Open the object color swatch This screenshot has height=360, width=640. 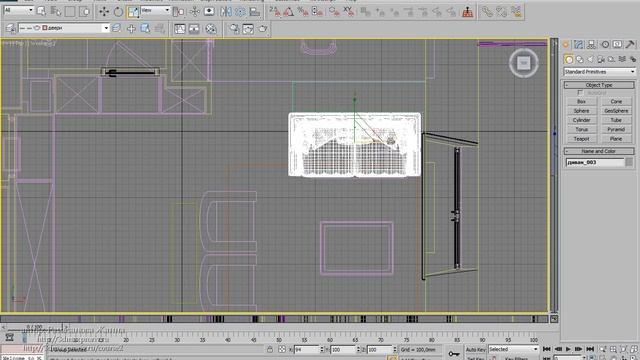click(629, 162)
